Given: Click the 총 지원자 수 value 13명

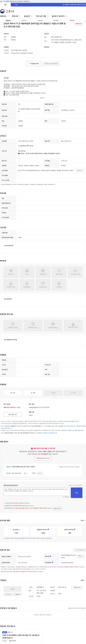Looking at the screenshot, I should (x=16, y=533).
